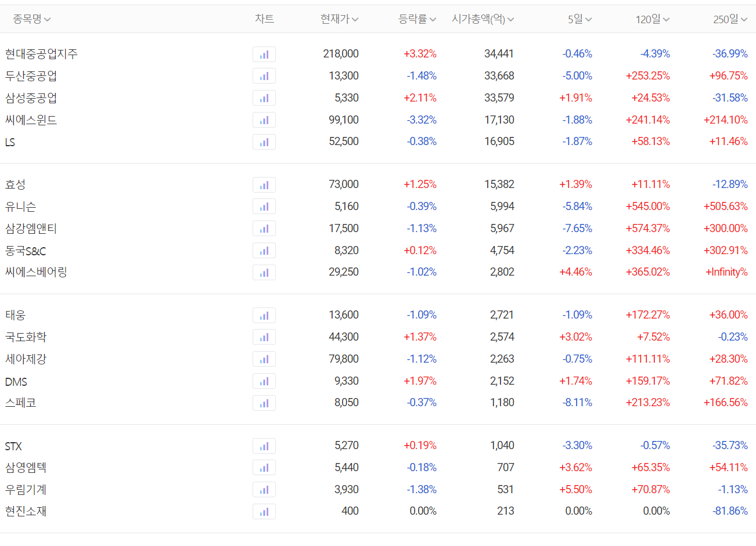Select -8.11% five-day value for 스페코
This screenshot has width=756, height=546.
[x=577, y=403]
